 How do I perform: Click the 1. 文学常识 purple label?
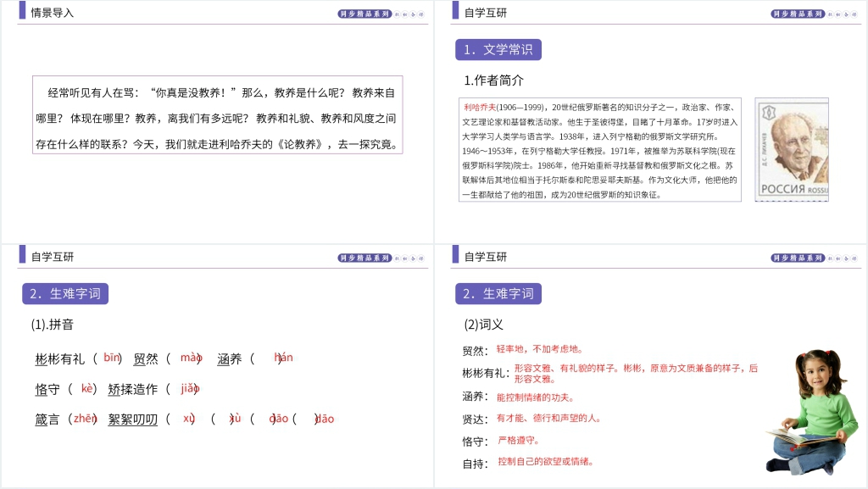(x=498, y=50)
